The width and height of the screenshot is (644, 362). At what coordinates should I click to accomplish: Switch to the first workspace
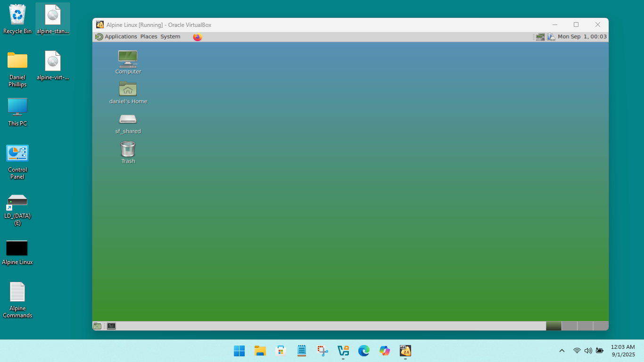pyautogui.click(x=553, y=326)
